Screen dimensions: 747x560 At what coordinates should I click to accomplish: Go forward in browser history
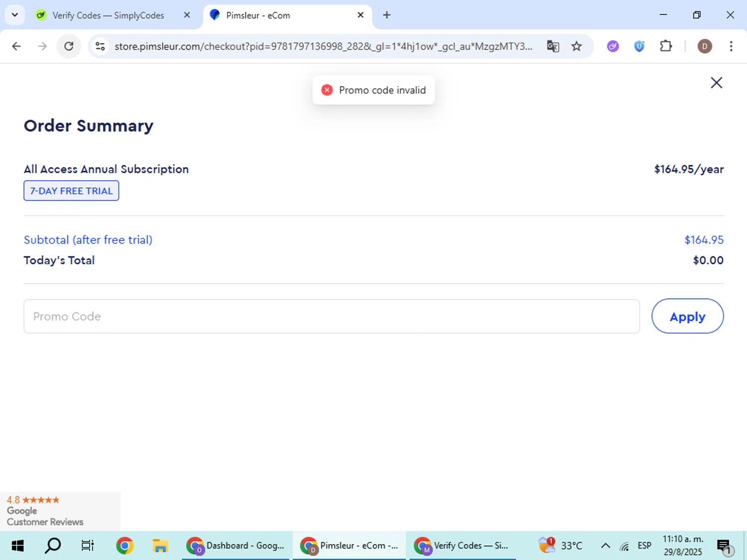pyautogui.click(x=42, y=46)
